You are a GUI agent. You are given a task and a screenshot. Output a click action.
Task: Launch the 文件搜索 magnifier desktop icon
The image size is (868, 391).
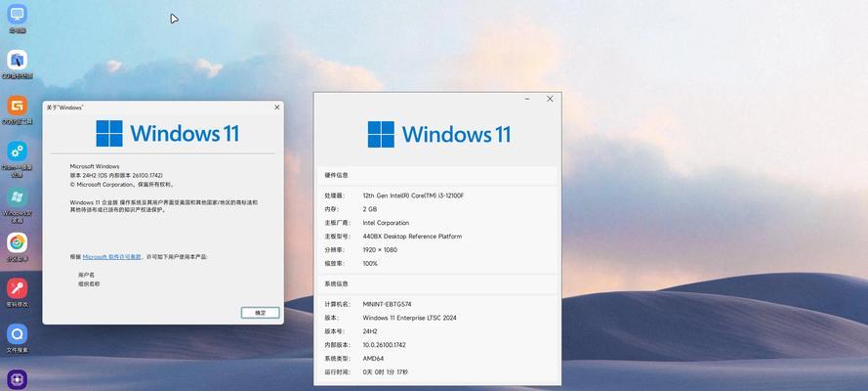[18, 334]
